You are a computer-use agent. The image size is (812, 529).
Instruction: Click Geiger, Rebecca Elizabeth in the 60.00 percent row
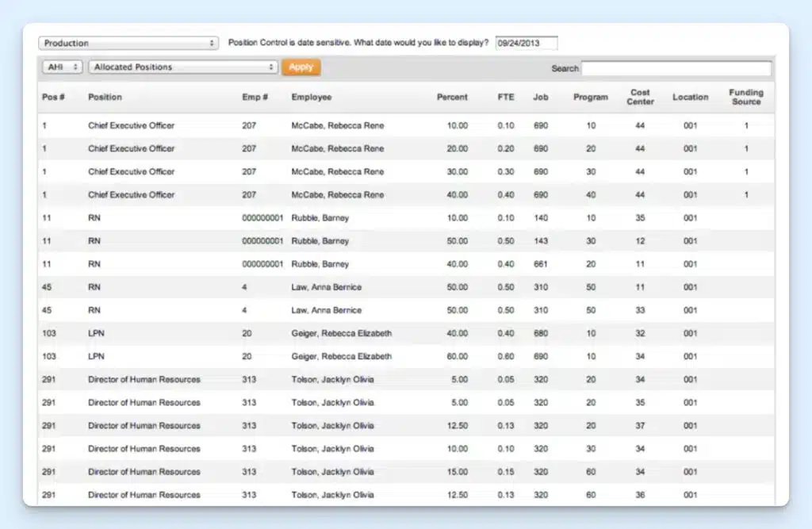point(341,356)
